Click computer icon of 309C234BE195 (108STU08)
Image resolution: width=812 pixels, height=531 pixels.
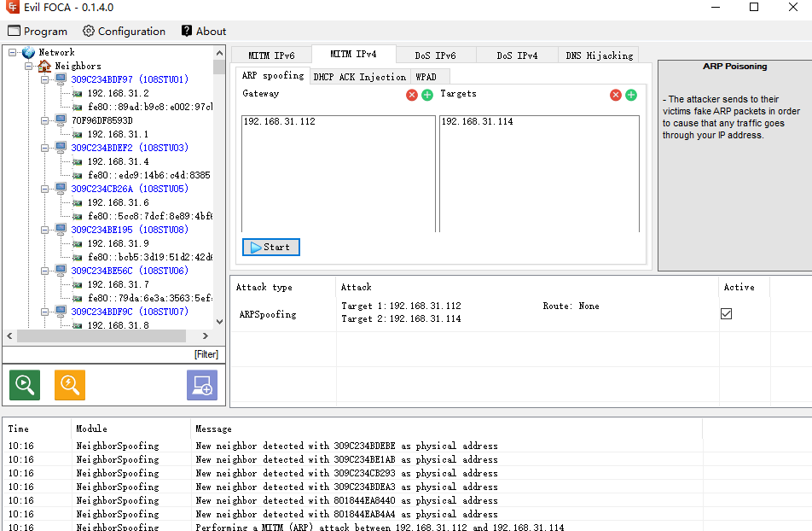pyautogui.click(x=61, y=230)
